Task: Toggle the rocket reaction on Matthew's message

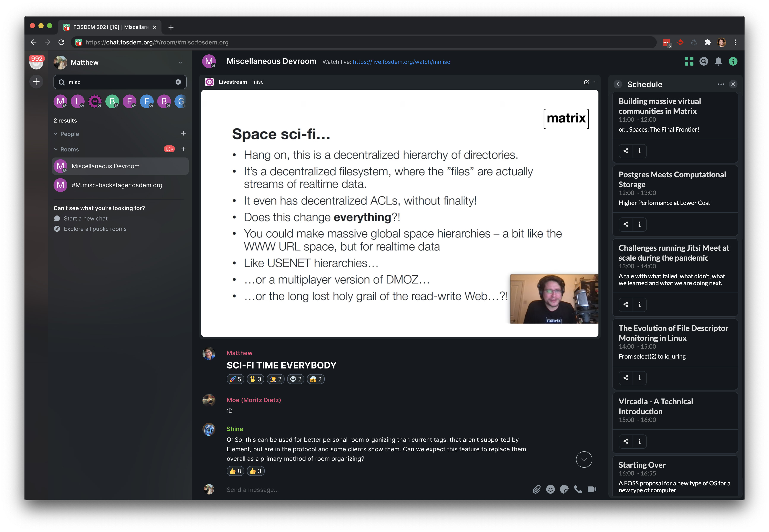Action: [x=236, y=379]
